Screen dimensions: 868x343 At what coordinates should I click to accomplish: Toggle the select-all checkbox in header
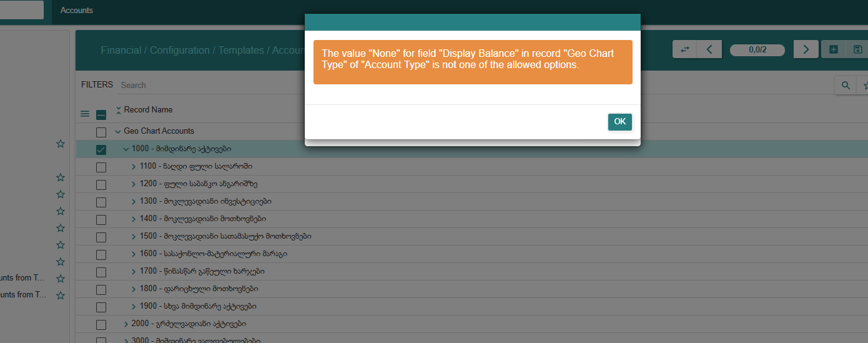pyautogui.click(x=101, y=114)
